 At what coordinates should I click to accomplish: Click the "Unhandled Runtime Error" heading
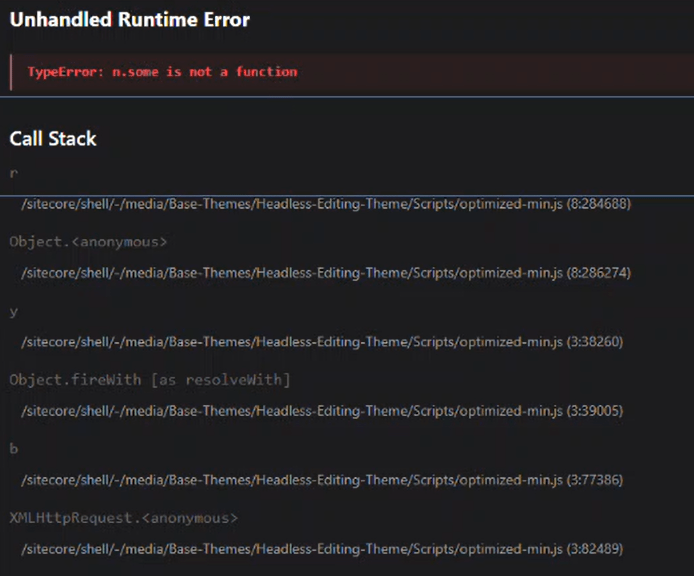coord(129,20)
